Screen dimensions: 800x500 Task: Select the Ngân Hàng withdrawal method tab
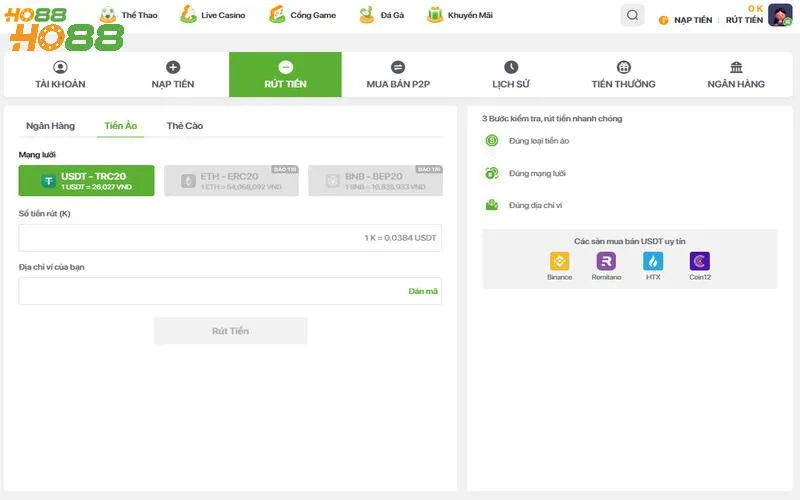[51, 126]
